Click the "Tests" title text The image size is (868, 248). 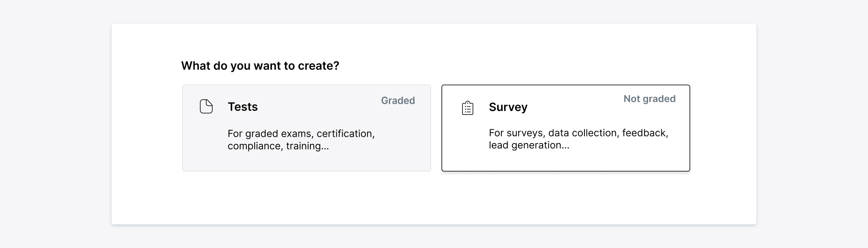243,107
